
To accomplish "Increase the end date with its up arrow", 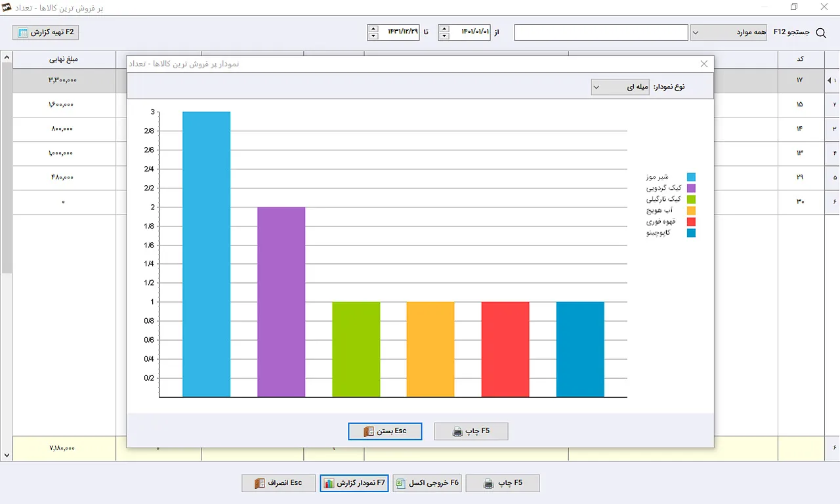I will click(x=373, y=28).
